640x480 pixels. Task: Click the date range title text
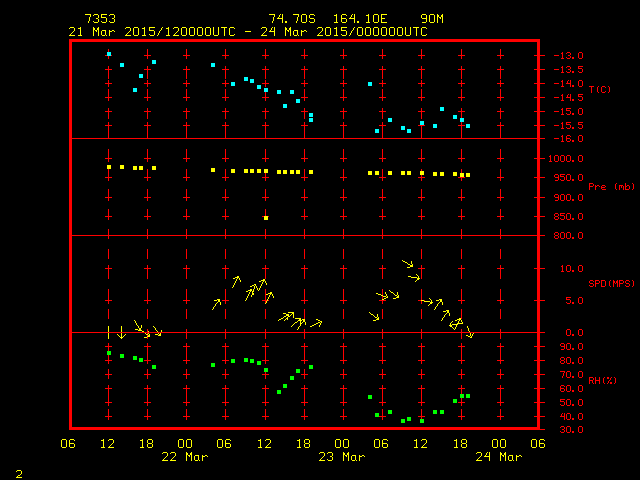point(248,31)
